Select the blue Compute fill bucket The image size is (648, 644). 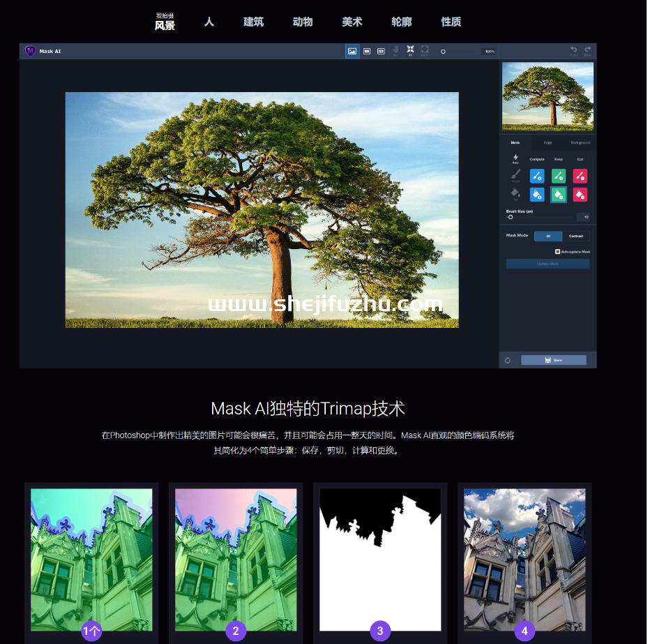point(537,194)
